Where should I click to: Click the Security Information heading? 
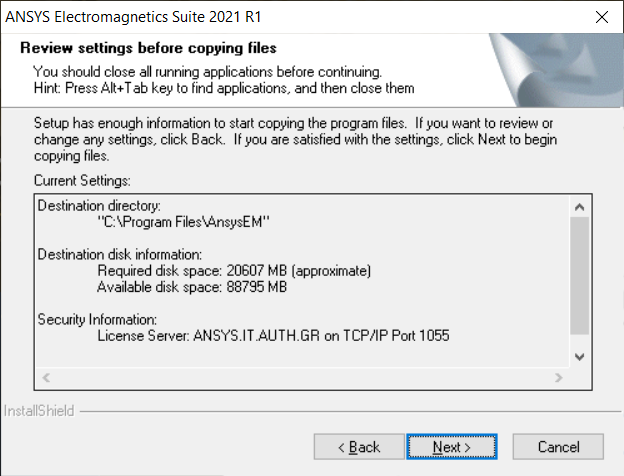[x=97, y=319]
